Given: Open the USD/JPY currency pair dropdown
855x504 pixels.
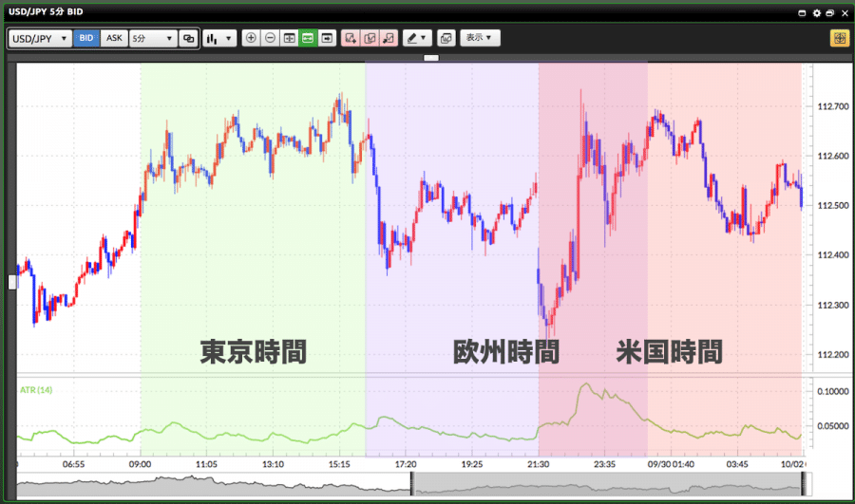Looking at the screenshot, I should (40, 38).
